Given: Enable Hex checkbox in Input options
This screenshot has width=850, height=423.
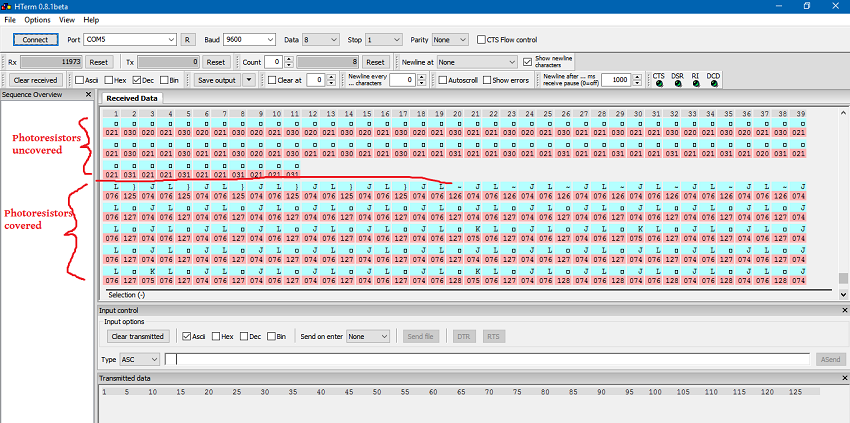Looking at the screenshot, I should click(216, 336).
